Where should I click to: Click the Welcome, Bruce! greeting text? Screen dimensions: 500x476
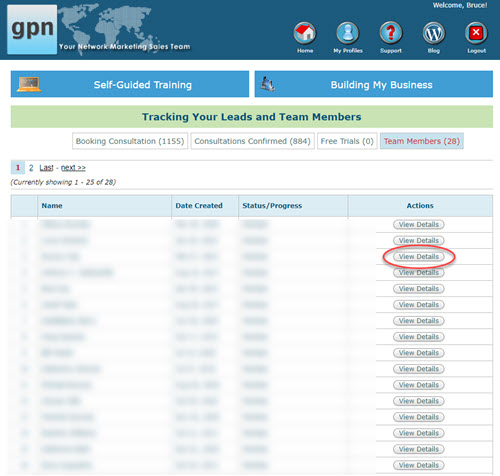coord(460,5)
